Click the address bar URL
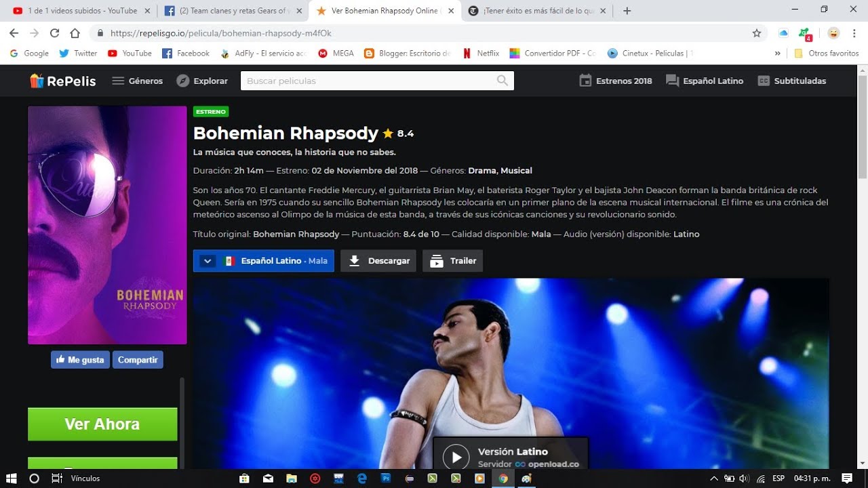Viewport: 868px width, 488px height. click(x=221, y=33)
